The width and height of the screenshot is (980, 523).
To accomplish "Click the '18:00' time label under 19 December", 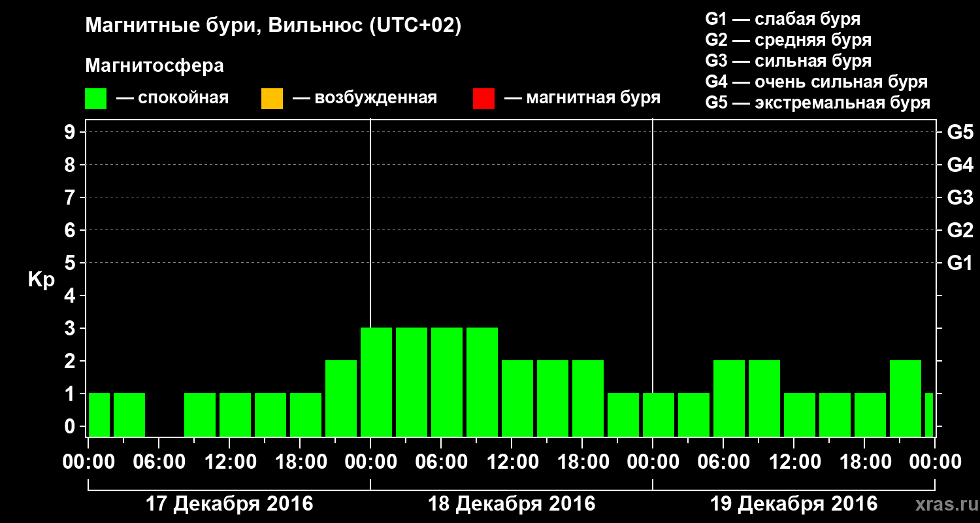I will click(864, 462).
